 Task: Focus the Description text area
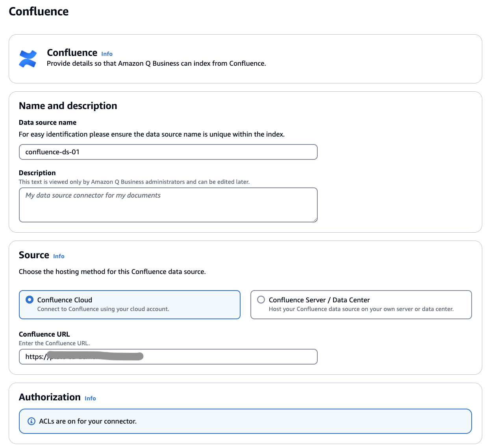pos(168,205)
